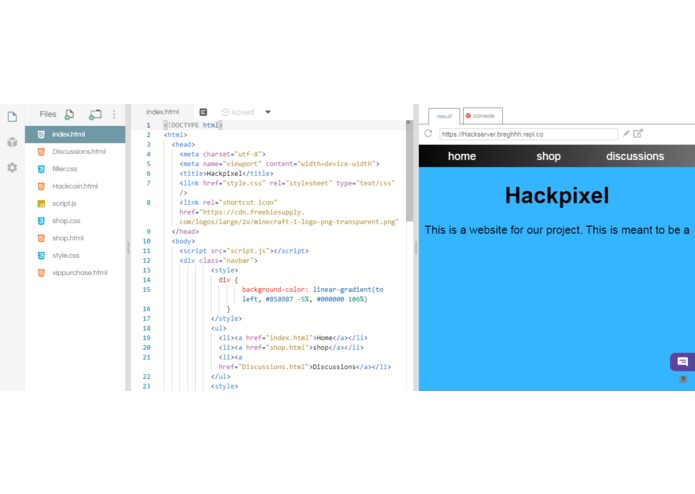Click the file icon of index.html

click(x=41, y=134)
